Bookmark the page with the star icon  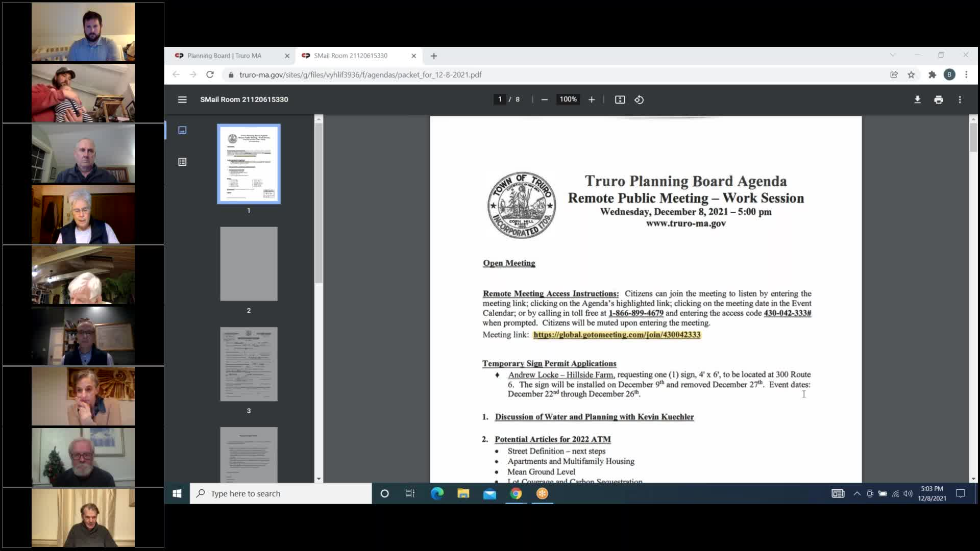[x=912, y=74]
